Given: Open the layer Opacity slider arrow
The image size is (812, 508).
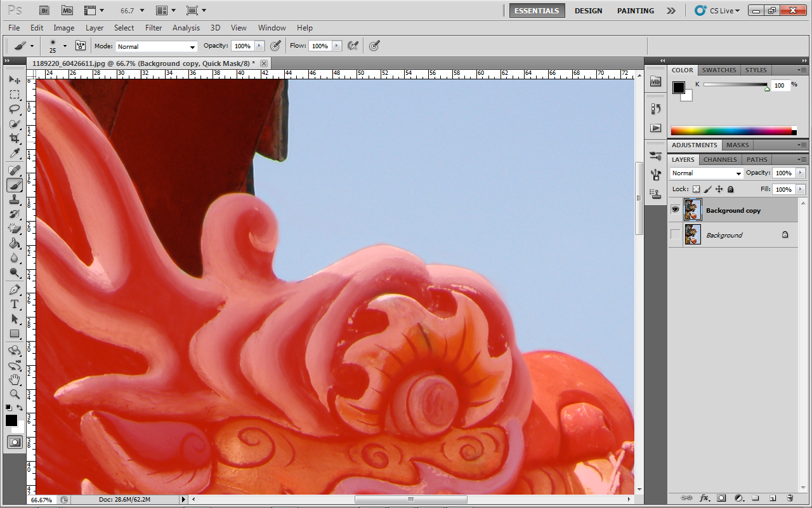Looking at the screenshot, I should (801, 173).
